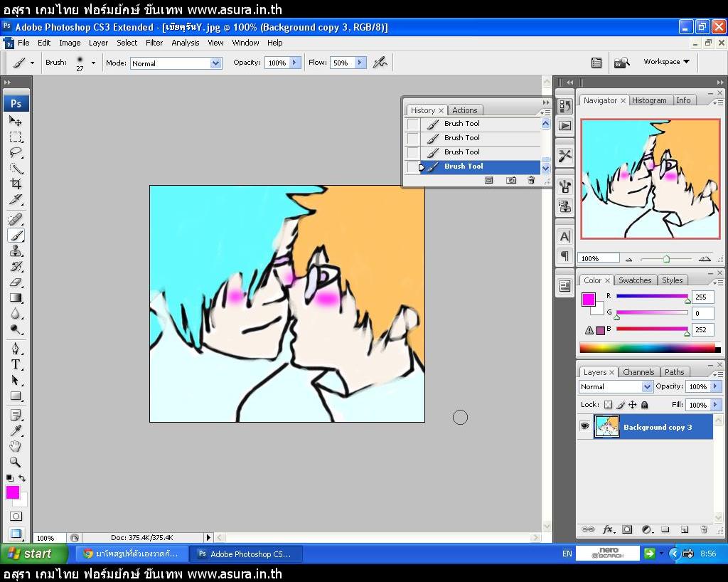Select the Notes tool
728x582 pixels.
pyautogui.click(x=16, y=415)
